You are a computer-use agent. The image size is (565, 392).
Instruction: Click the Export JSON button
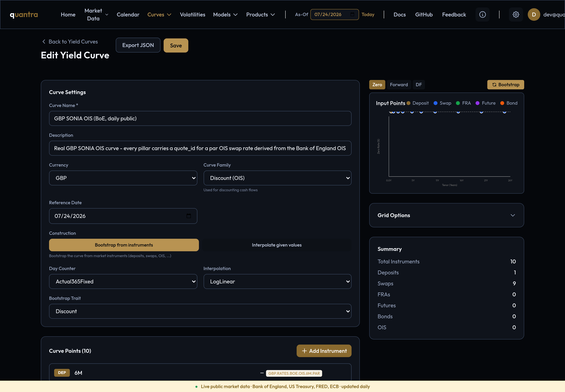point(138,45)
